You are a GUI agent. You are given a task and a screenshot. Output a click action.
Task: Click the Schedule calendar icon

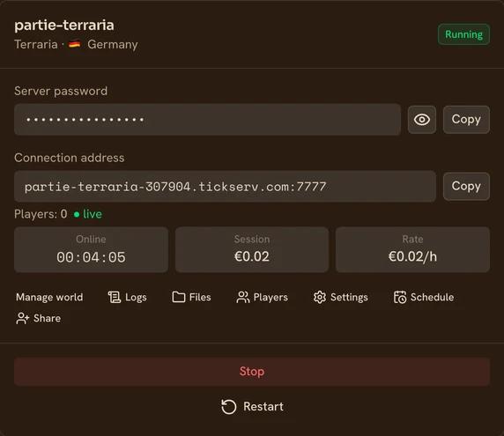(x=400, y=297)
